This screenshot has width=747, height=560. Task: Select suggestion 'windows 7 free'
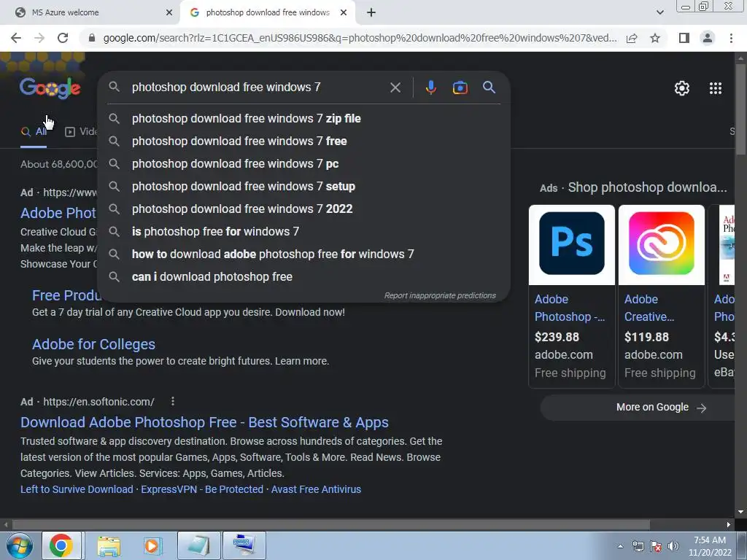[304, 141]
